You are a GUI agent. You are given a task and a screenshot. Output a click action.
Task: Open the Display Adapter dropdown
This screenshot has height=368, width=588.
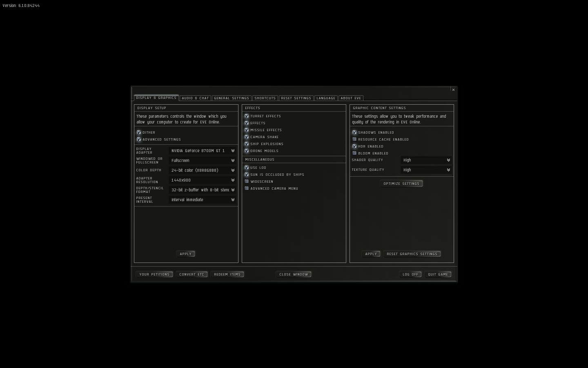tap(203, 151)
